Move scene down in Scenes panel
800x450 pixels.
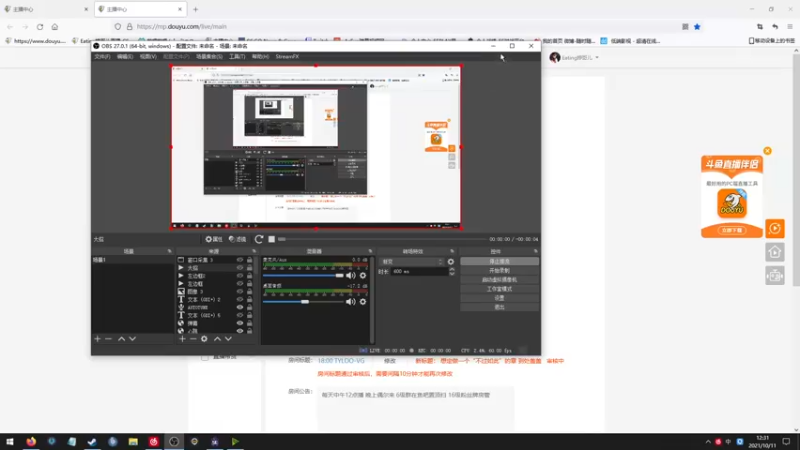(132, 339)
